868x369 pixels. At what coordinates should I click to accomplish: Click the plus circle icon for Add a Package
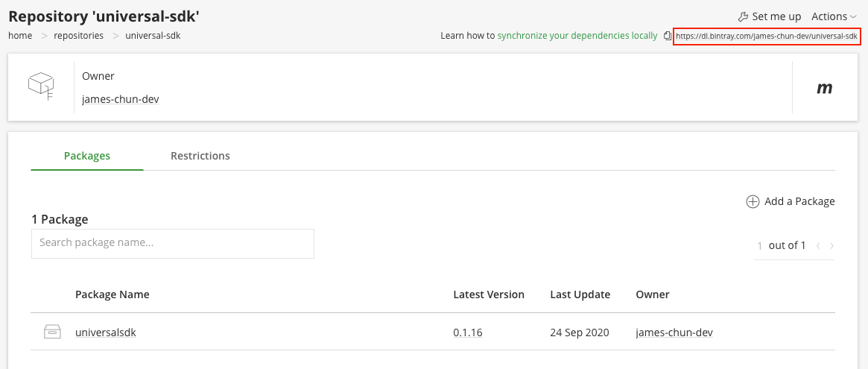click(753, 202)
